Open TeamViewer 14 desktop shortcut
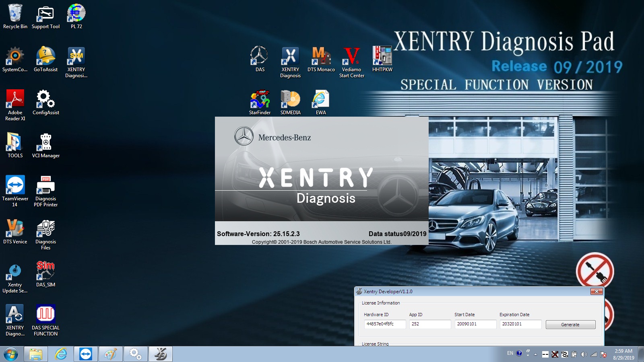 pos(15,191)
